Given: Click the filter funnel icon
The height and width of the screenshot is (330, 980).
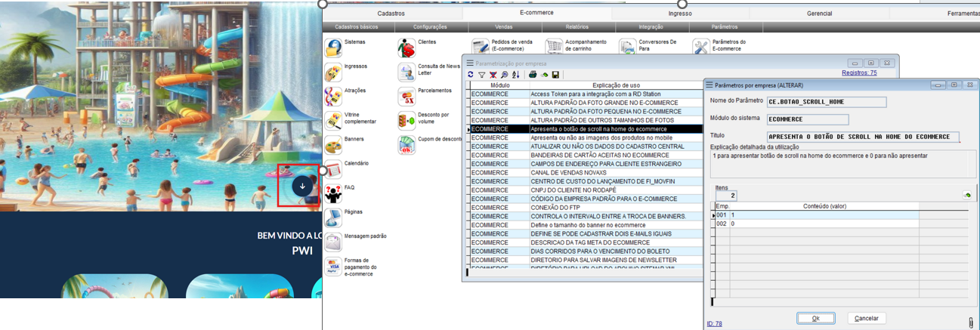Looking at the screenshot, I should point(481,75).
